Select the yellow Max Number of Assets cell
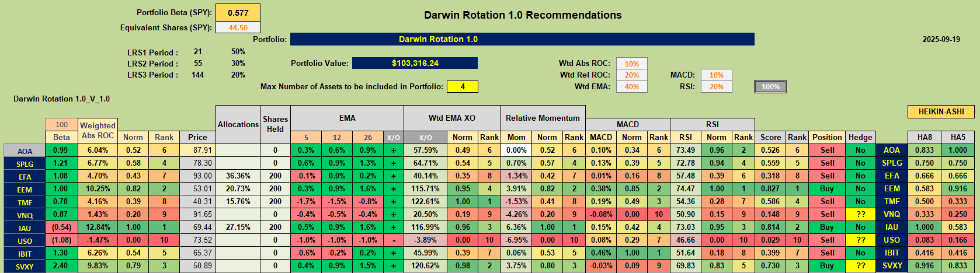980x273 pixels. coord(463,86)
